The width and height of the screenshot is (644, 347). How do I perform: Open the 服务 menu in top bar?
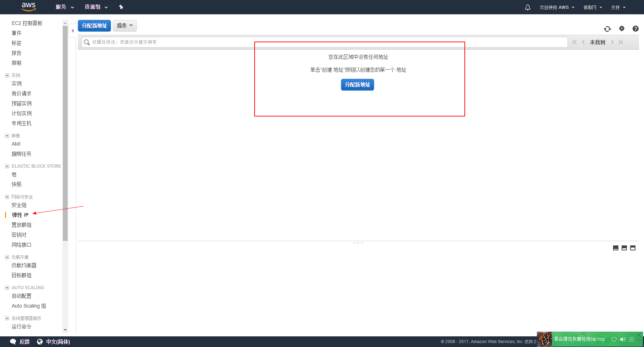(64, 7)
